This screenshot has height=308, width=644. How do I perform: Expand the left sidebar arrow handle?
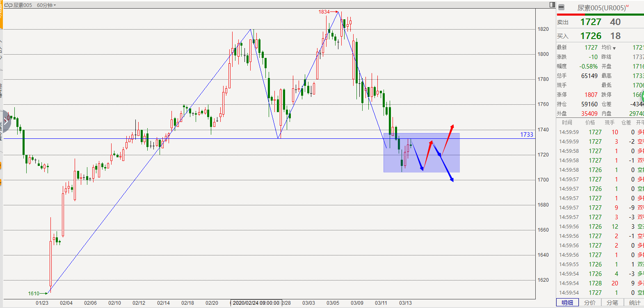pos(6,121)
